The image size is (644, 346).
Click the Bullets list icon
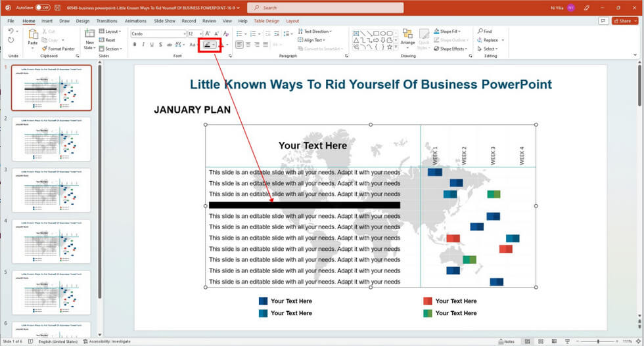point(239,33)
